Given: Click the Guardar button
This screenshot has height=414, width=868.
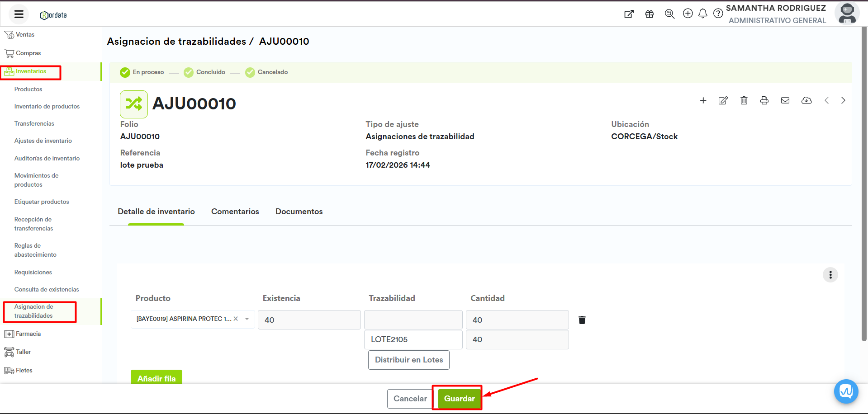Looking at the screenshot, I should tap(459, 398).
